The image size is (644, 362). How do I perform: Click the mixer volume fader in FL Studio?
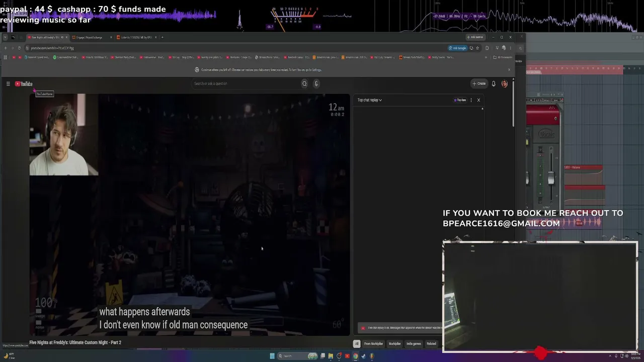551,178
